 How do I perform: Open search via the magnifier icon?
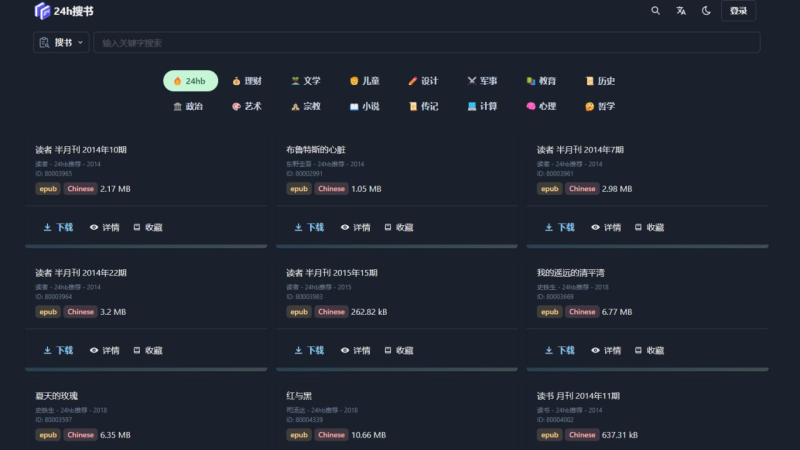[x=656, y=11]
